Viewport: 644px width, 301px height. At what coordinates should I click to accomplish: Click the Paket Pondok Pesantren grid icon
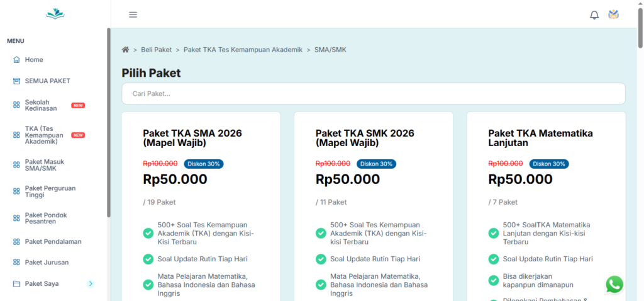[x=16, y=218]
